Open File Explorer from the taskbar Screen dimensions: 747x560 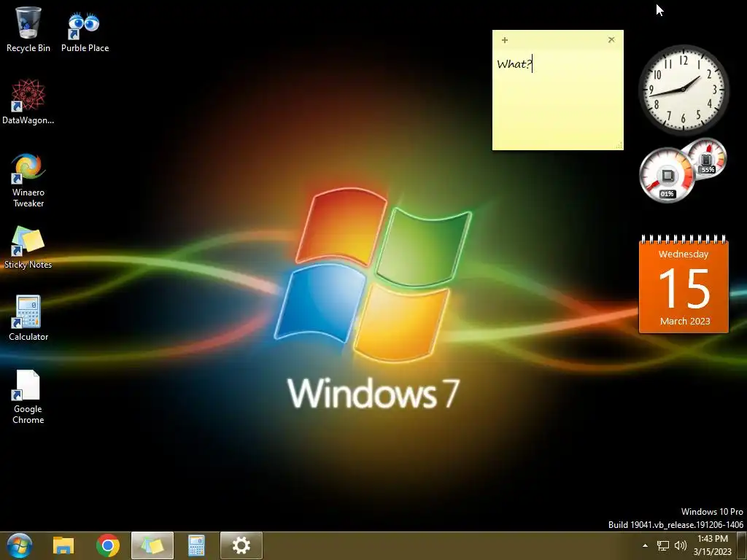(x=63, y=545)
